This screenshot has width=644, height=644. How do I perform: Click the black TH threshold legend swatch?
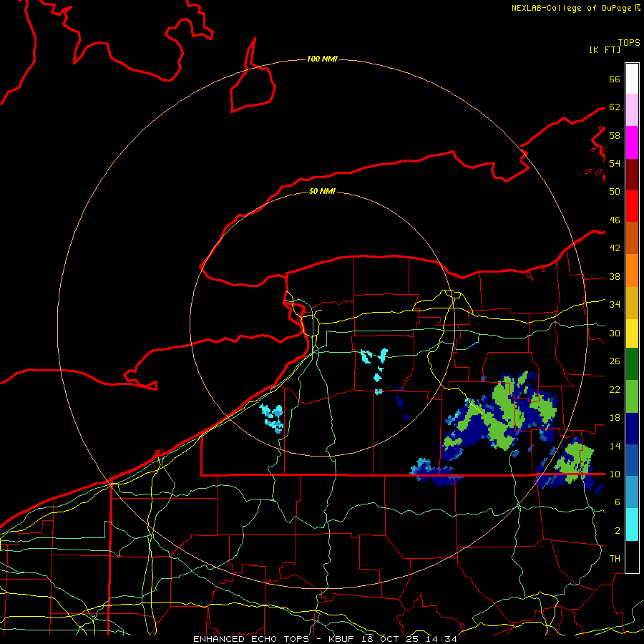tap(632, 557)
